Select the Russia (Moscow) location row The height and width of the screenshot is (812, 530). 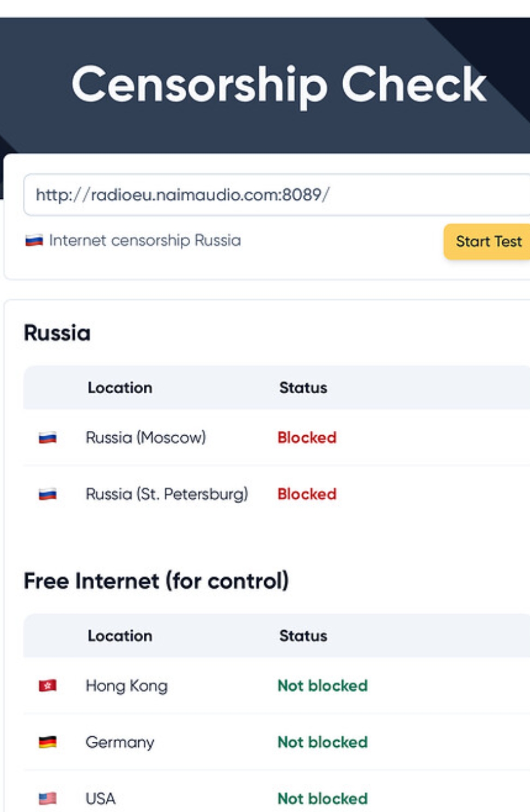277,437
